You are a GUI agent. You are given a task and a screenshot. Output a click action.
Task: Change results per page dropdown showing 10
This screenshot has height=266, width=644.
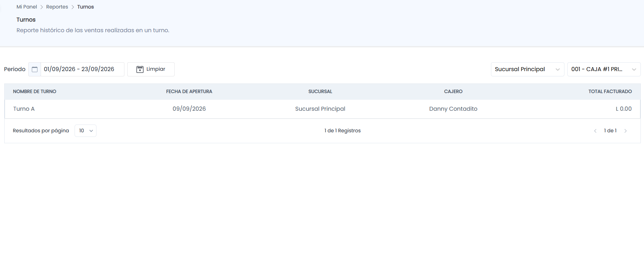click(x=86, y=131)
